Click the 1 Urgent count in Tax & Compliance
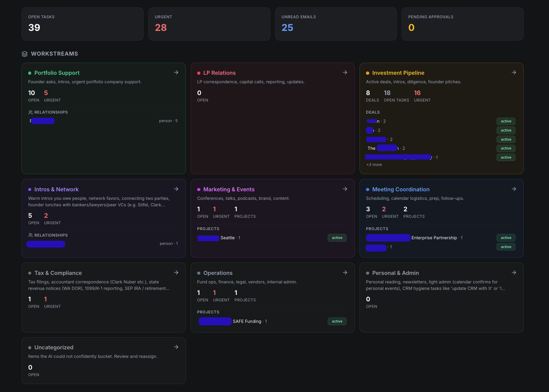 [52, 302]
